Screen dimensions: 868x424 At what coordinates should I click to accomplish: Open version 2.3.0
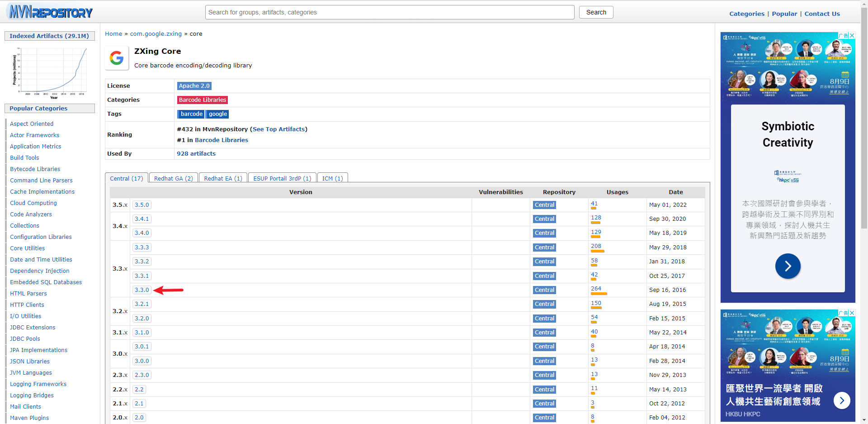click(142, 375)
